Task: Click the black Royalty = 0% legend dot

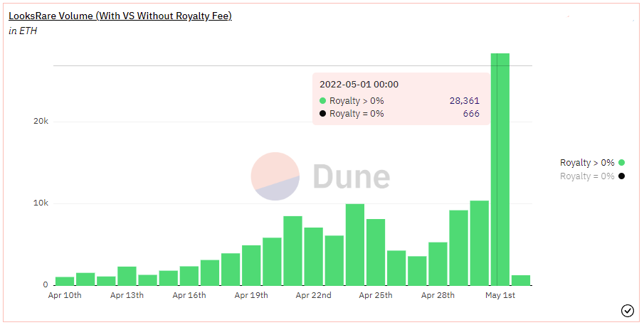Action: coord(621,176)
